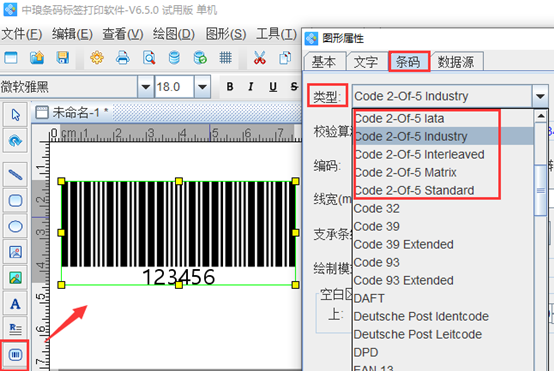
Task: Choose the ellipse drawing tool
Action: click(15, 226)
